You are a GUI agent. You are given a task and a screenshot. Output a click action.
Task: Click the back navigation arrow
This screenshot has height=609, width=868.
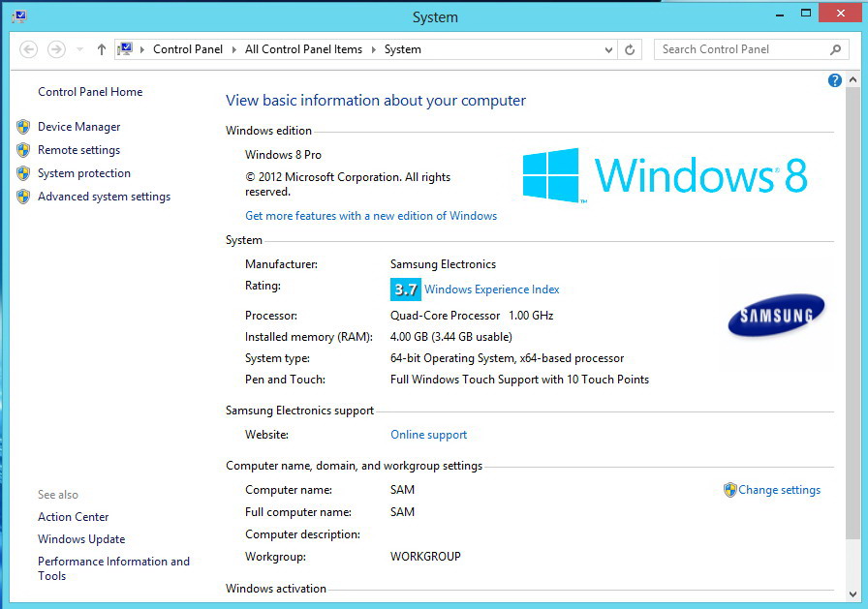(x=28, y=49)
